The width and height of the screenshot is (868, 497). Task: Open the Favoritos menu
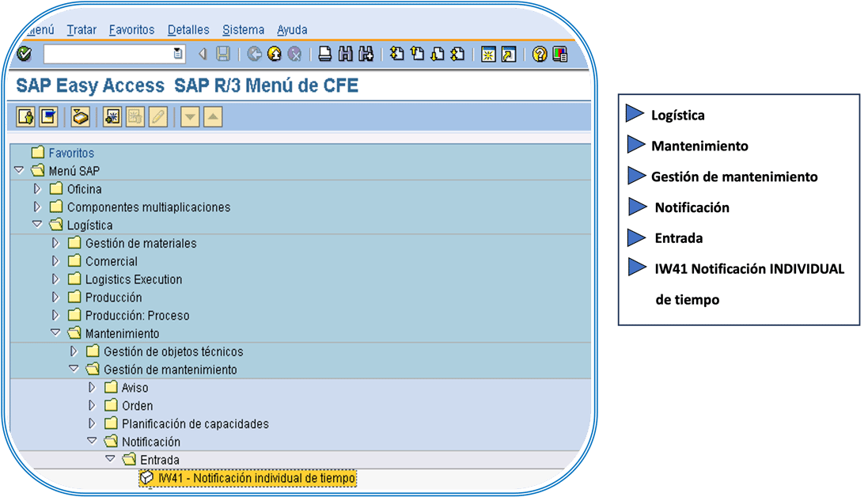132,30
